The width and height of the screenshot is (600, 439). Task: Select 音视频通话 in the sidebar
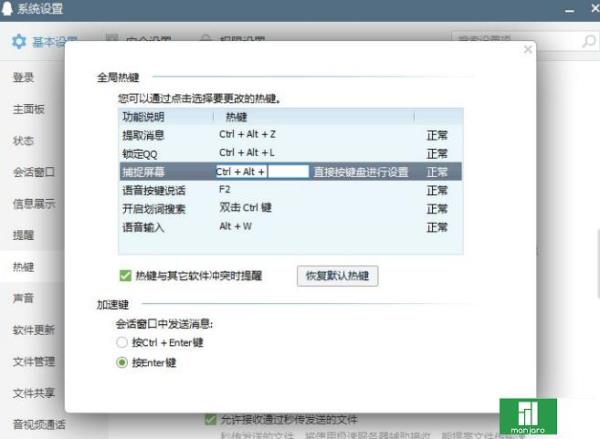pyautogui.click(x=39, y=424)
